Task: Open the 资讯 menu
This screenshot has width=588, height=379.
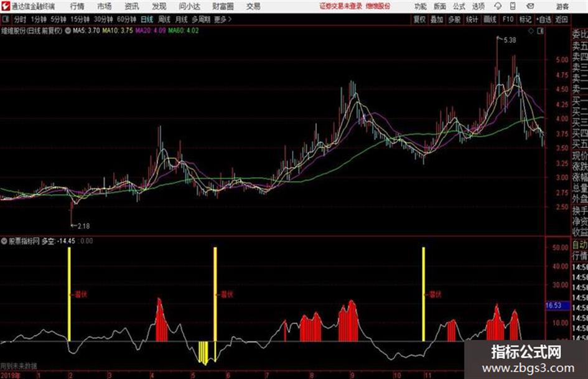Action: point(132,6)
